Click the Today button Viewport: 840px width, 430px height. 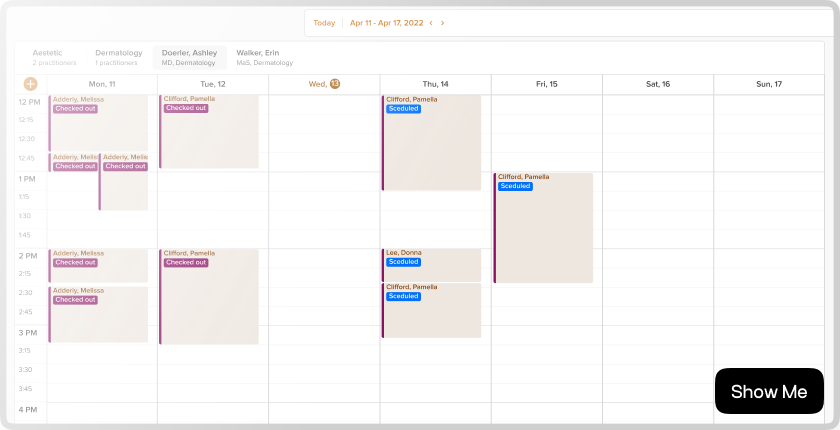pyautogui.click(x=324, y=23)
